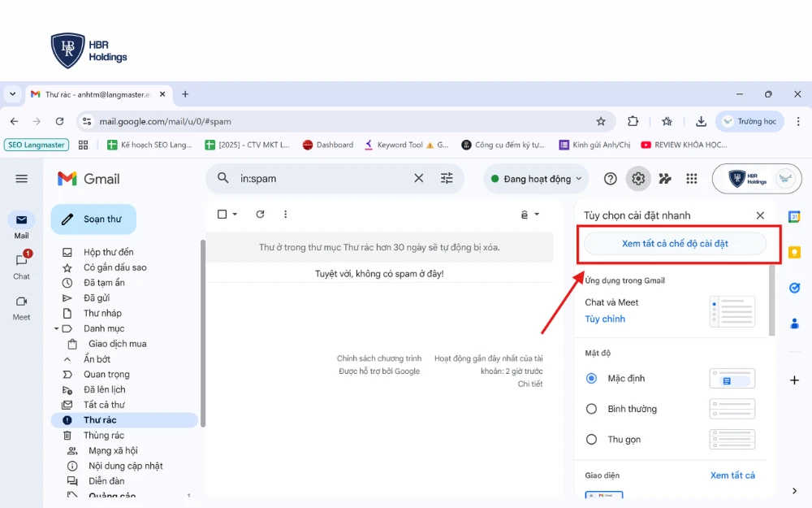Click the browser address bar URL

tap(165, 121)
